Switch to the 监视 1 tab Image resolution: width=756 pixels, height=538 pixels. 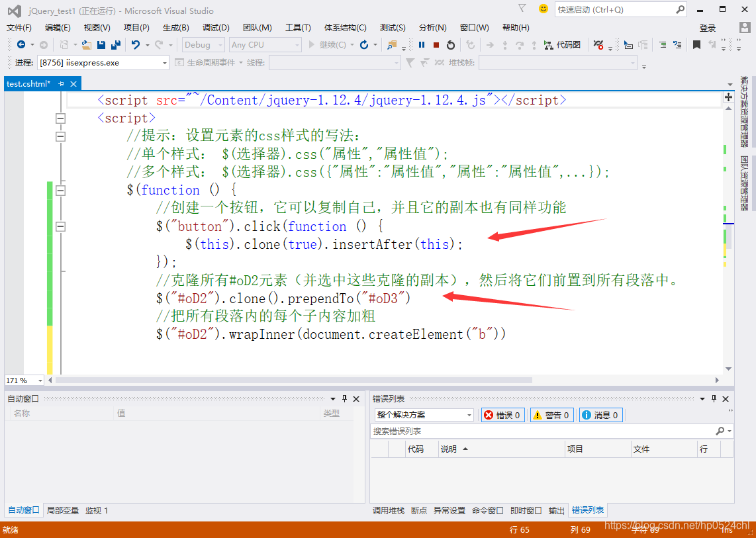click(x=97, y=510)
